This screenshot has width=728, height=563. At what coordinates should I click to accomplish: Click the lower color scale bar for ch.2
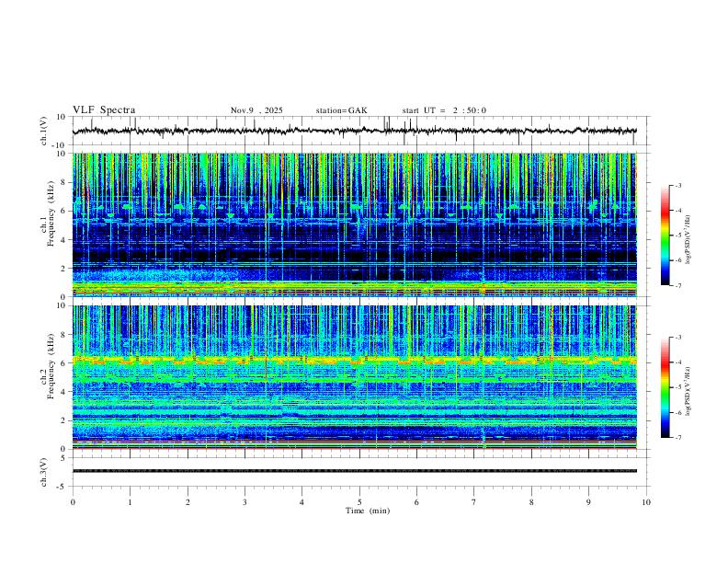[665, 387]
